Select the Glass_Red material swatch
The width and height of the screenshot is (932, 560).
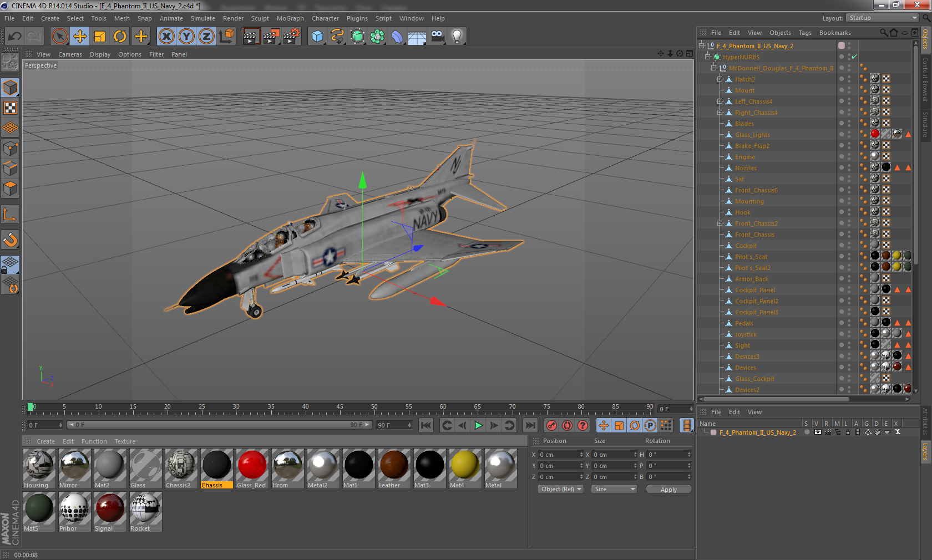point(252,469)
